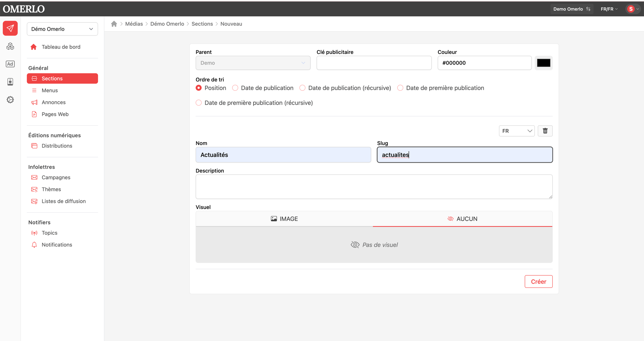This screenshot has height=341, width=644.
Task: Click the crossed-eye icon on the AUCUN tab
Action: pyautogui.click(x=450, y=219)
